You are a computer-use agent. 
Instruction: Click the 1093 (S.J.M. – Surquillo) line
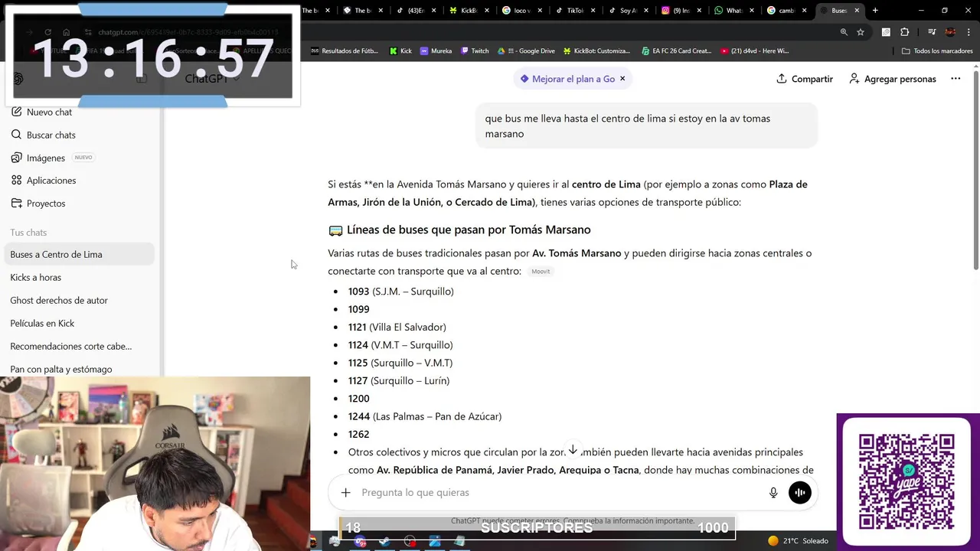pyautogui.click(x=400, y=292)
